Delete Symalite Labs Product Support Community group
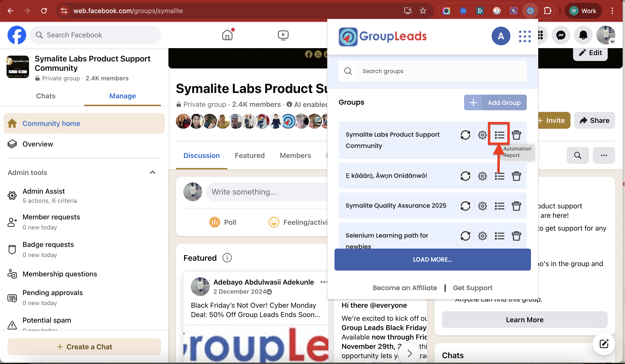Viewport: 625px width, 364px height. 516,135
